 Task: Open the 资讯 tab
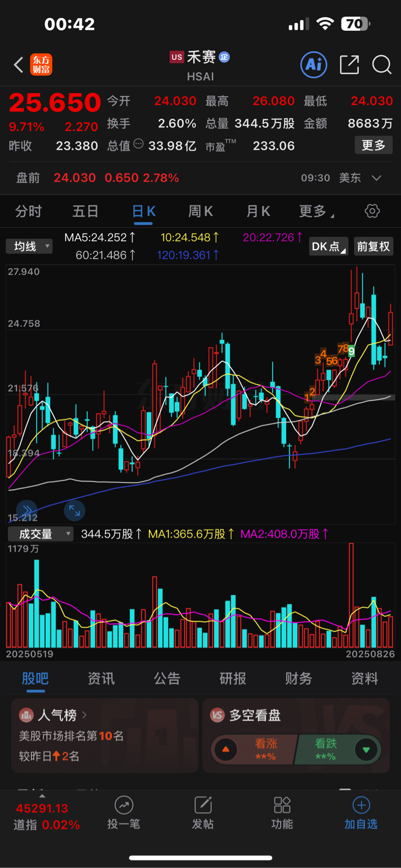(x=101, y=678)
